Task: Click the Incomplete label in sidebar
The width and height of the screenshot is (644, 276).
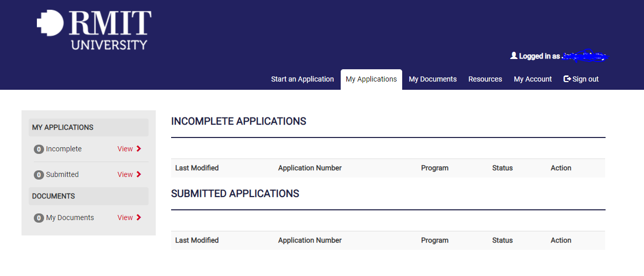Action: point(64,149)
